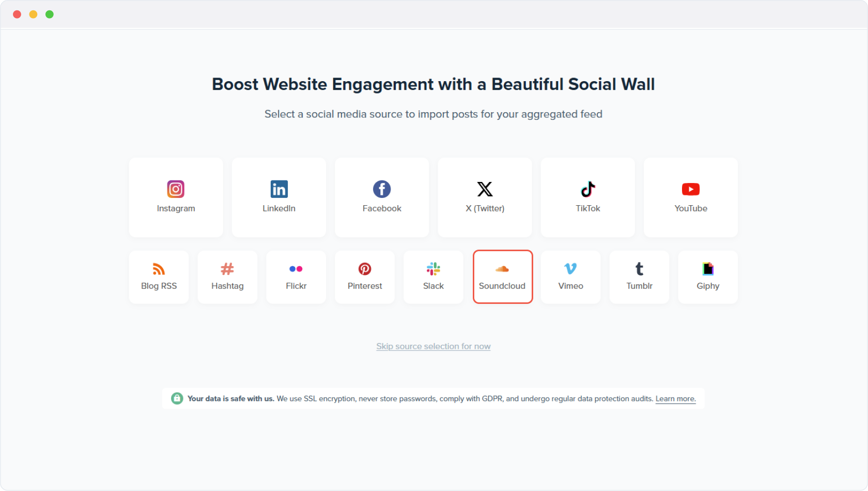Select the Flickr dots icon

click(x=296, y=269)
